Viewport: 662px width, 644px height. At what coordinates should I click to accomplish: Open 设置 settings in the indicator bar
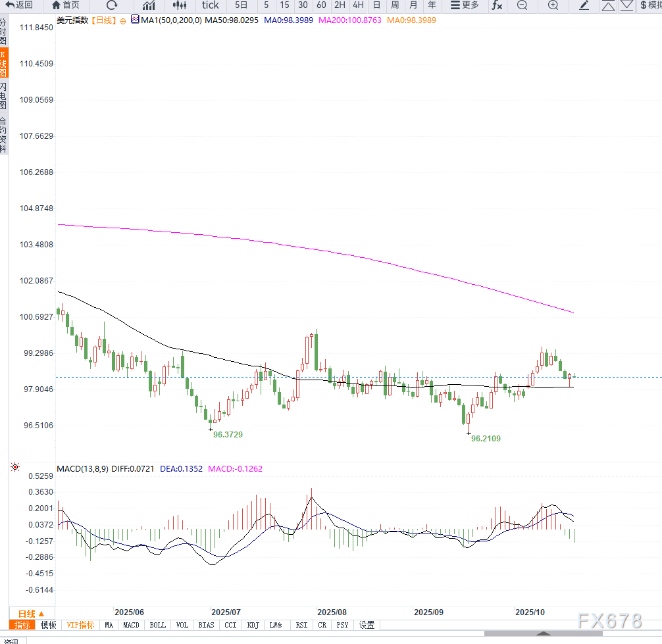[x=367, y=625]
